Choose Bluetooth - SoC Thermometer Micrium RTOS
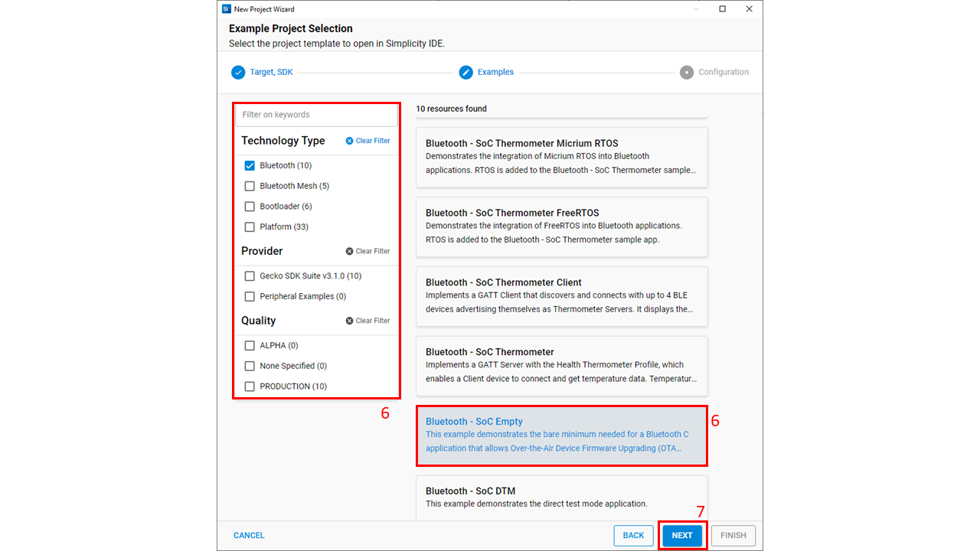The width and height of the screenshot is (980, 551). point(562,157)
